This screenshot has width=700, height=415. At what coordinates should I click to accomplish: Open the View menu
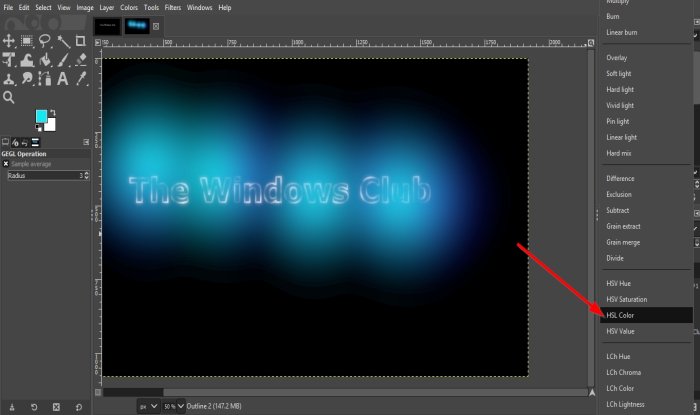coord(64,8)
